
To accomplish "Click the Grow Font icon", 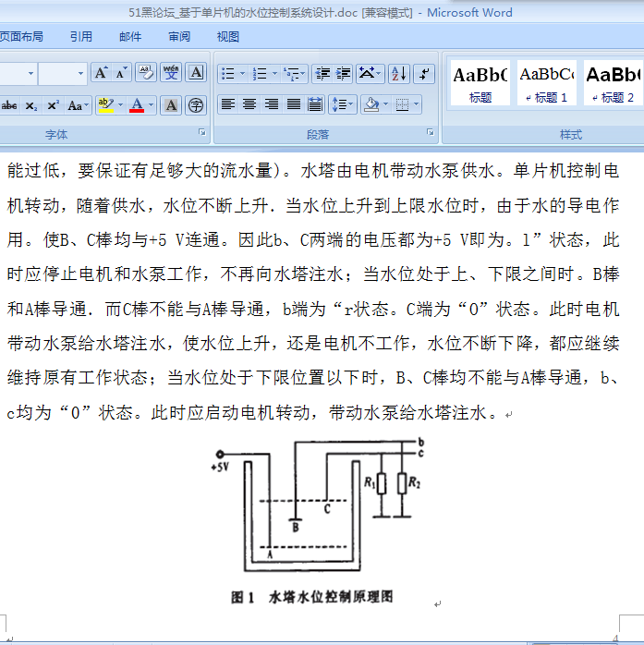I will click(101, 73).
